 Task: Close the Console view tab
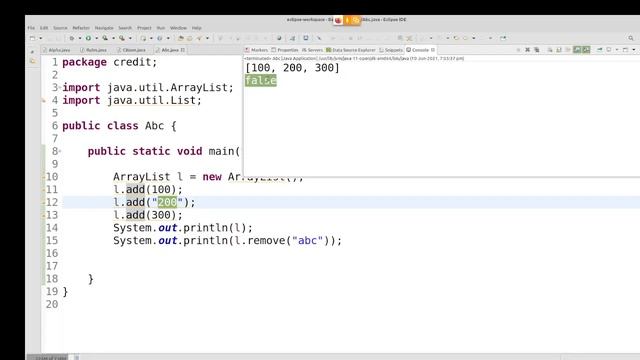coord(433,50)
